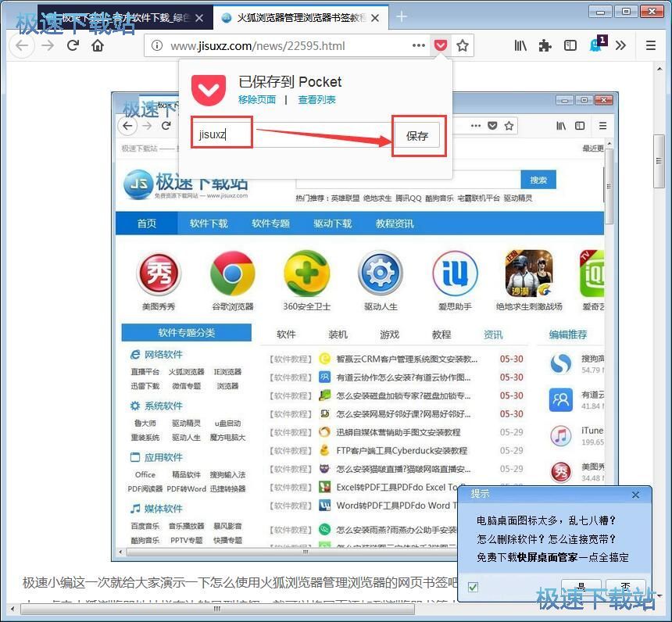Click the 爱思助手 icon

click(x=455, y=273)
